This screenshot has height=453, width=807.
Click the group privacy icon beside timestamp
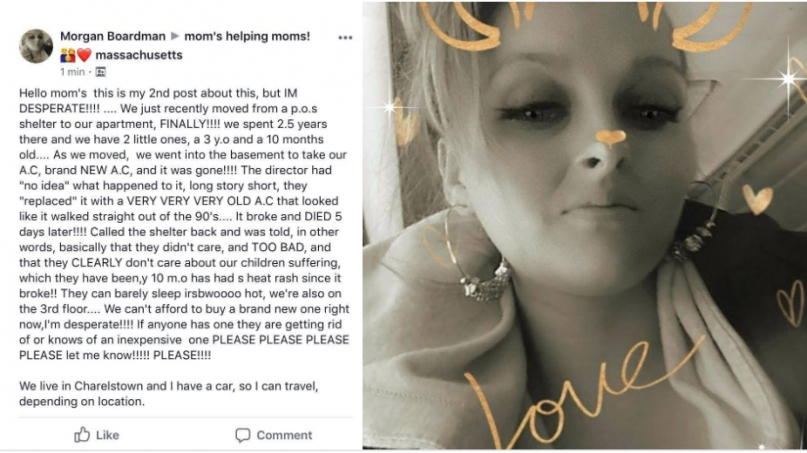pos(100,72)
